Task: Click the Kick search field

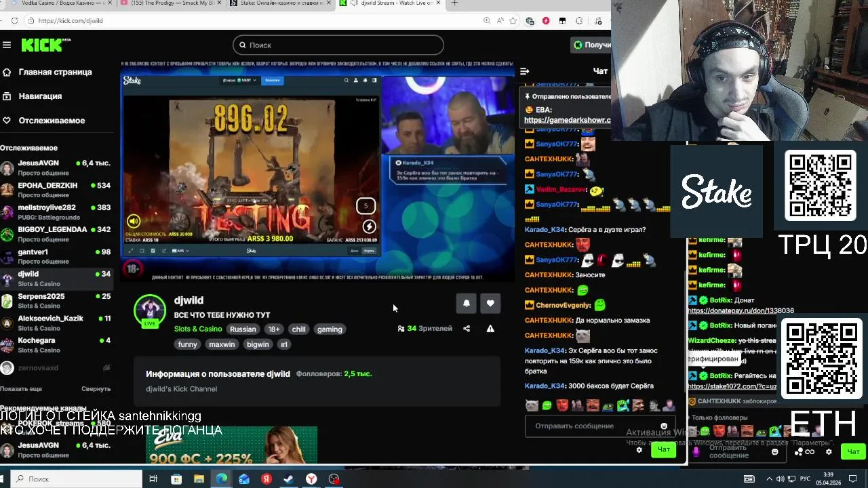Action: pos(338,45)
